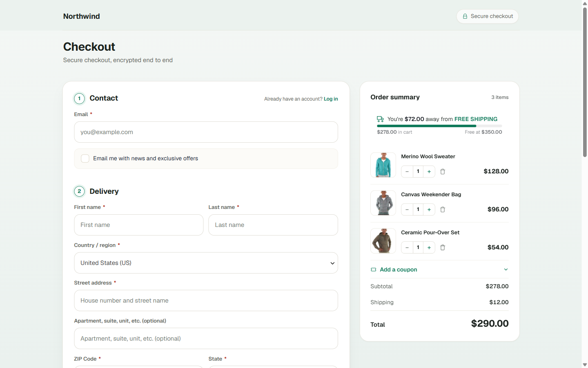Click the lock icon in Secure checkout badge
Screen dimensions: 588x368
(x=465, y=16)
